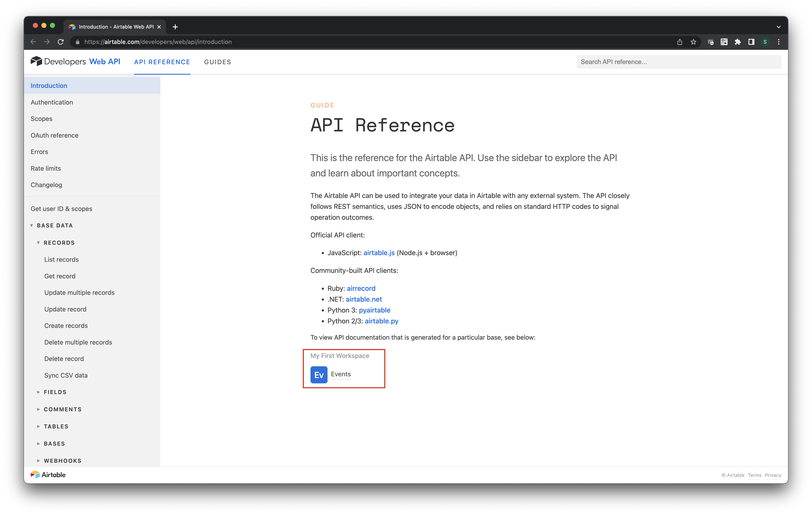812x515 pixels.
Task: Click the API Reference heading
Action: [x=382, y=125]
